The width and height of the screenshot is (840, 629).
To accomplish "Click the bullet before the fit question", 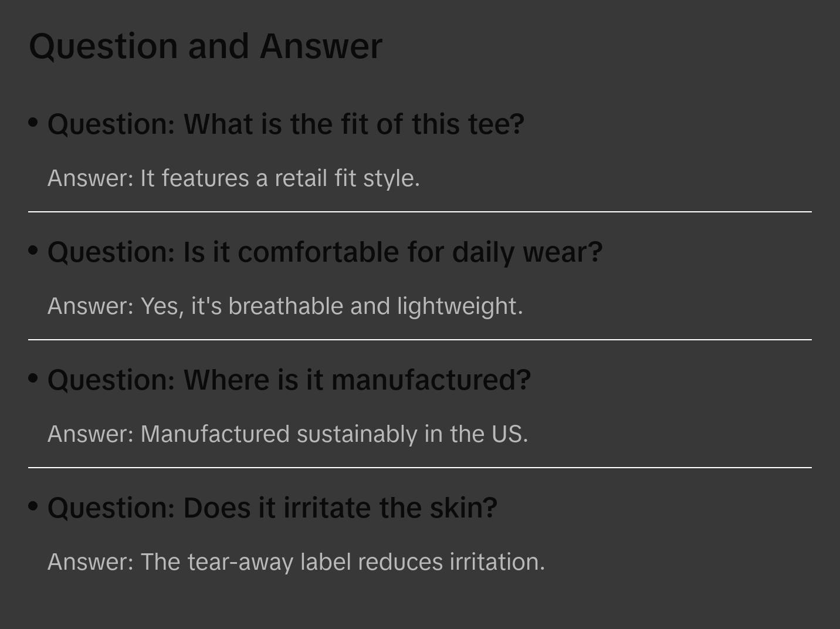I will (x=33, y=123).
